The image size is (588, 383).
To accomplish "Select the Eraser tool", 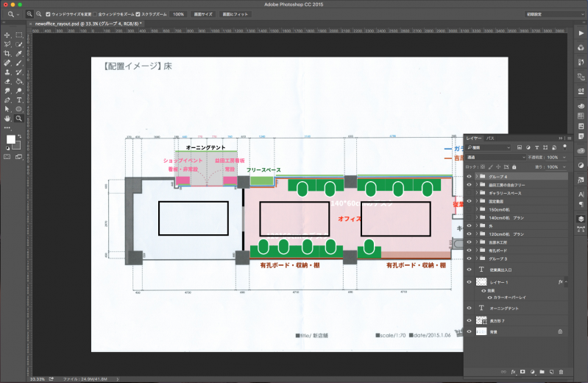I will (x=7, y=81).
